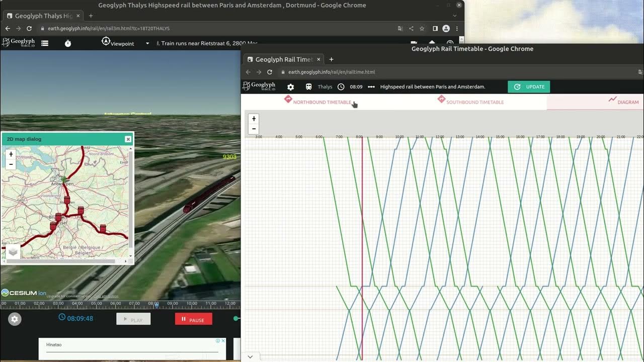The width and height of the screenshot is (644, 362).
Task: Open the list menu icon in Geoglyph Thalys window
Action: pos(45,43)
